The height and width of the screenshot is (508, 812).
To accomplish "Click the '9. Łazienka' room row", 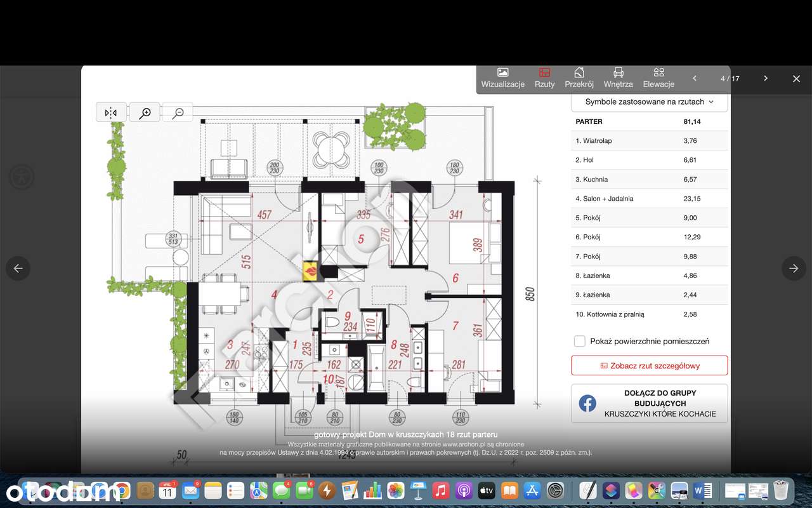I will point(649,295).
